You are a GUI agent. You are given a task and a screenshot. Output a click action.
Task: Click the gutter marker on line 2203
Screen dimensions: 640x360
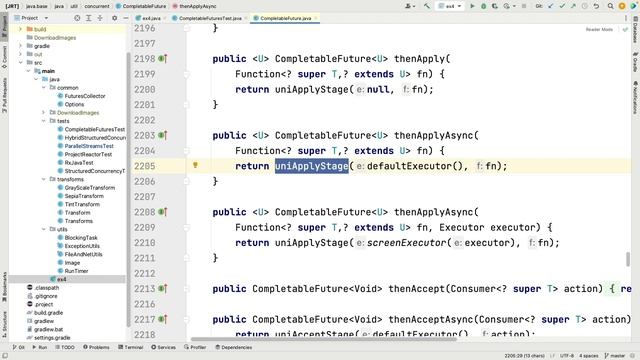pos(162,136)
